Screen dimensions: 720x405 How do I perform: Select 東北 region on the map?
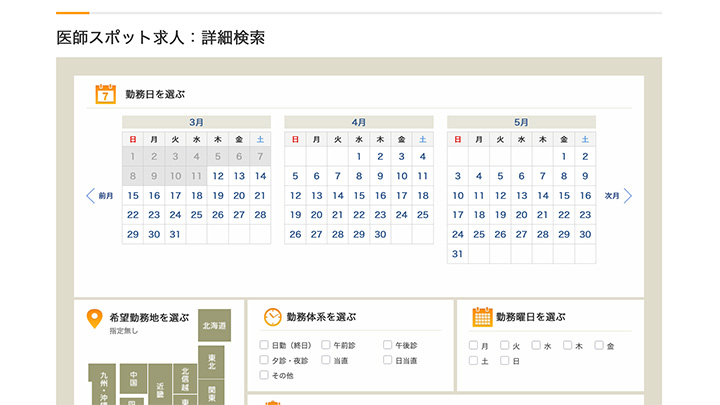[214, 359]
